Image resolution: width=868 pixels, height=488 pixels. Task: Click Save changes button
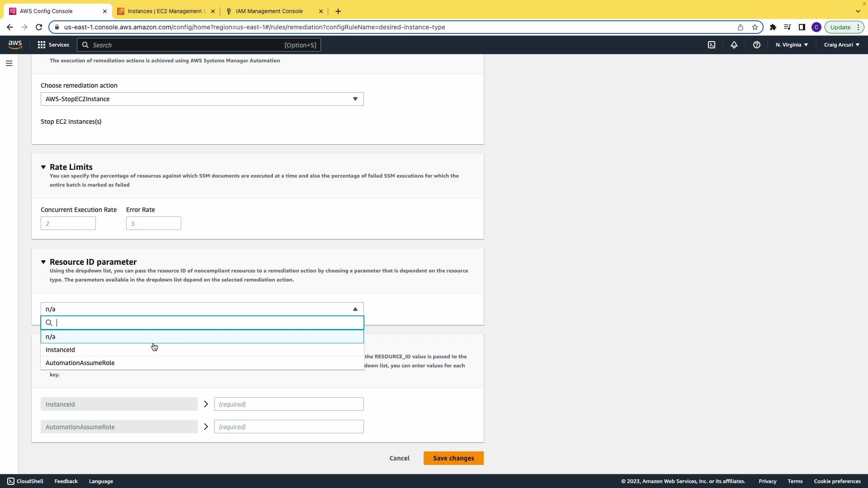pyautogui.click(x=453, y=458)
